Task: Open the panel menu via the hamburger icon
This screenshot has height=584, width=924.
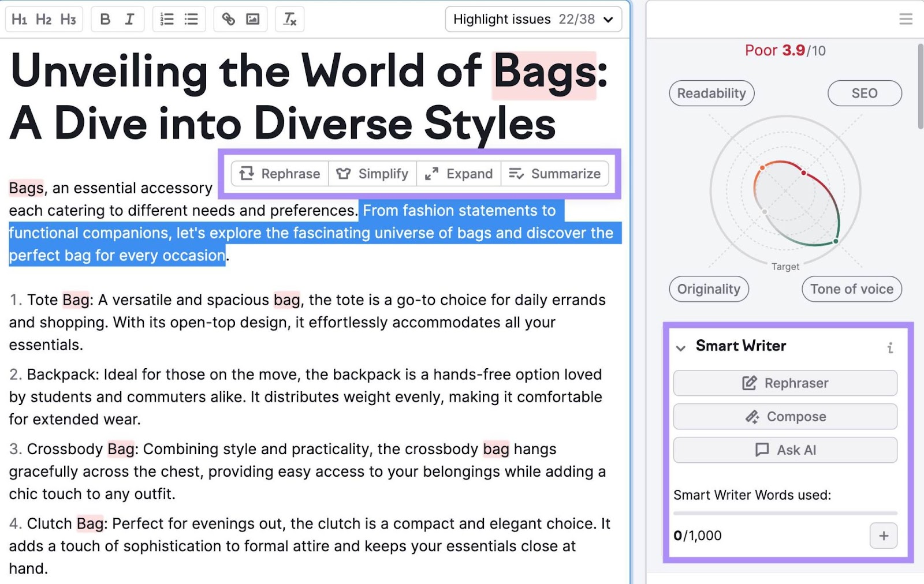Action: click(x=905, y=18)
